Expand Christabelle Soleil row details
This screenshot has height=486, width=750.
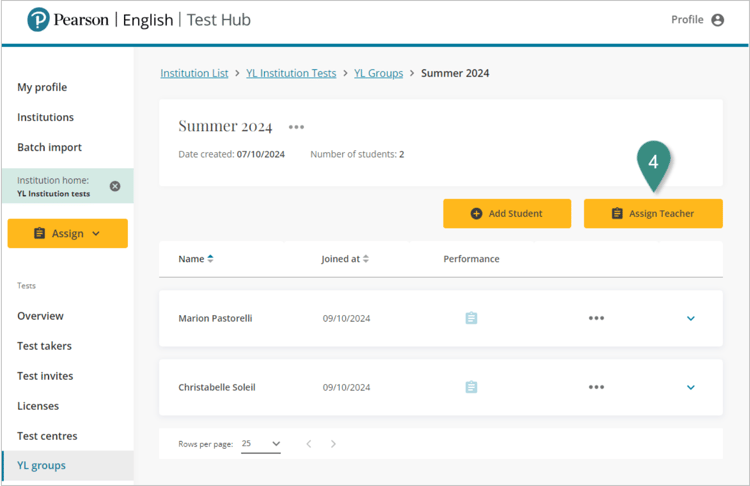690,387
